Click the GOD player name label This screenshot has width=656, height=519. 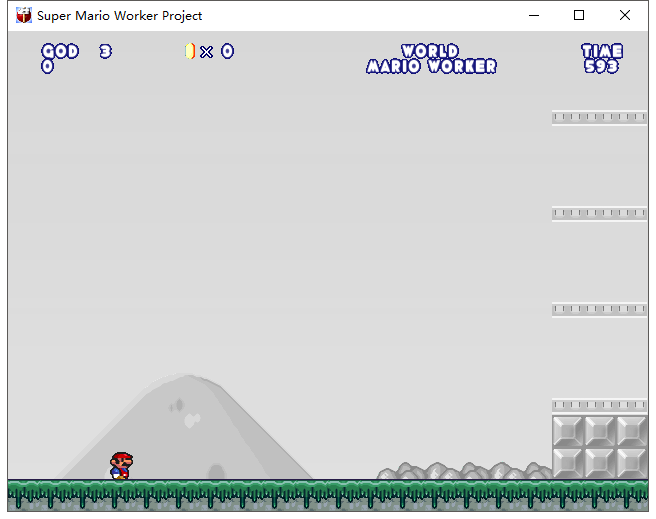pyautogui.click(x=60, y=51)
